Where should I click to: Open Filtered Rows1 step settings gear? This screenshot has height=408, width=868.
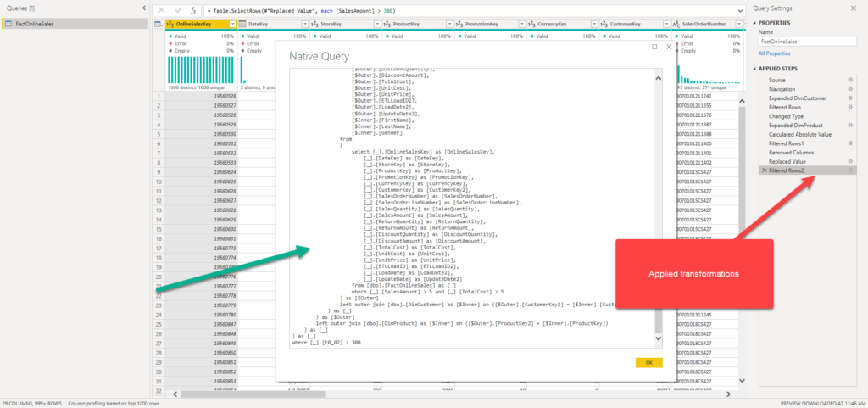click(849, 143)
